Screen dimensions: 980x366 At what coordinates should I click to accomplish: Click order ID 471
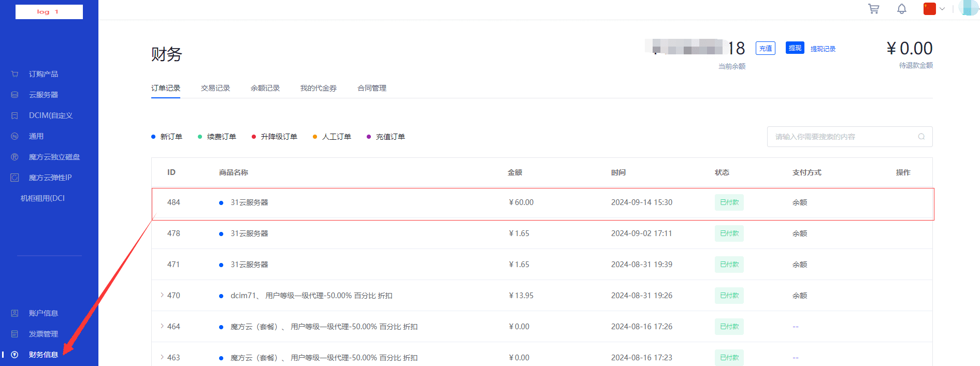pos(174,265)
